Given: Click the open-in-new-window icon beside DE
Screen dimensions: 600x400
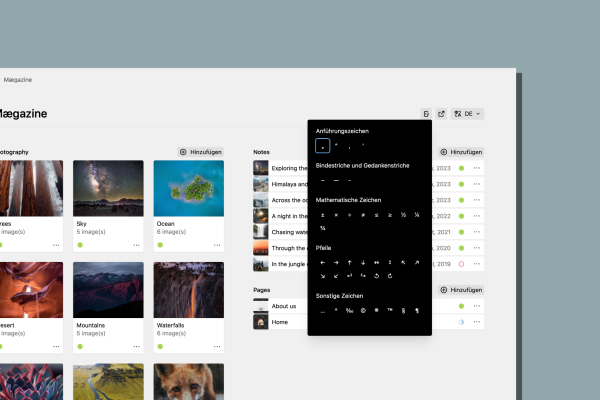Looking at the screenshot, I should tap(441, 114).
